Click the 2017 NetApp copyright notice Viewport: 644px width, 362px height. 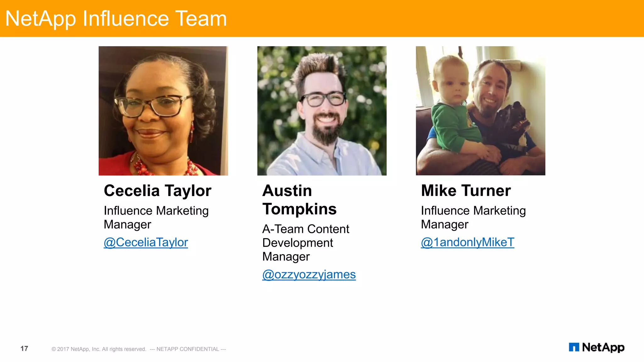(99, 349)
